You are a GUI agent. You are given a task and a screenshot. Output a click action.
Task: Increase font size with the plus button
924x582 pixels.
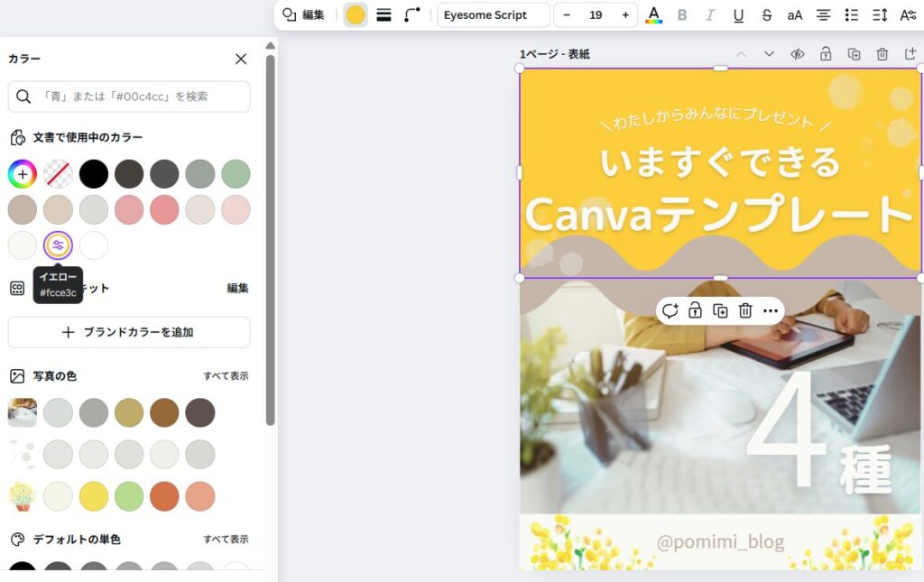(x=625, y=14)
